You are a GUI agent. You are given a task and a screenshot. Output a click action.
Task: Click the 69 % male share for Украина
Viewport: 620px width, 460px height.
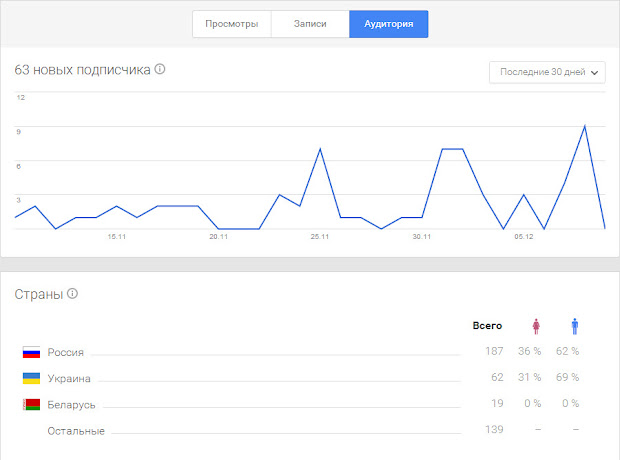click(567, 377)
